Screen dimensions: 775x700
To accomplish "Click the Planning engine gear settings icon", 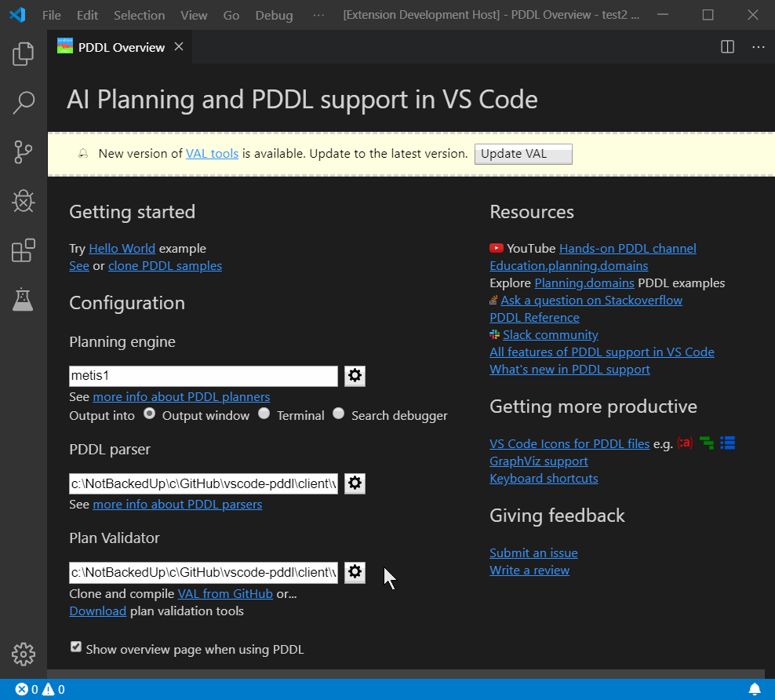I will [x=355, y=376].
